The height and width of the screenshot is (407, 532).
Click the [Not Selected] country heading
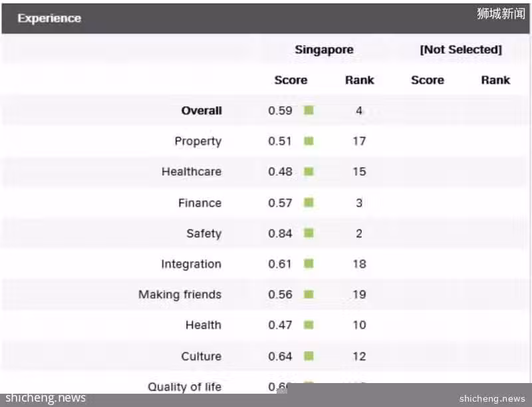[x=461, y=49]
